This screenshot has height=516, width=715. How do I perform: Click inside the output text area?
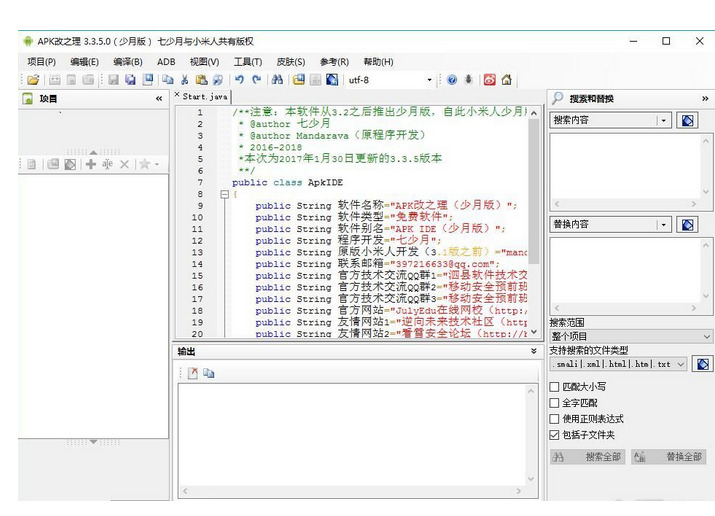click(351, 435)
